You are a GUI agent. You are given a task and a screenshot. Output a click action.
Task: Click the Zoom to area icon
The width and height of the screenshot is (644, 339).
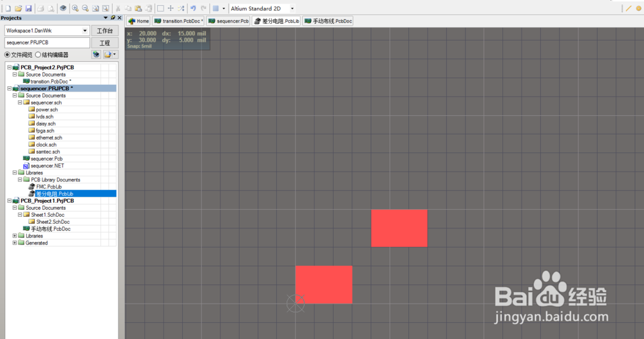tap(95, 8)
